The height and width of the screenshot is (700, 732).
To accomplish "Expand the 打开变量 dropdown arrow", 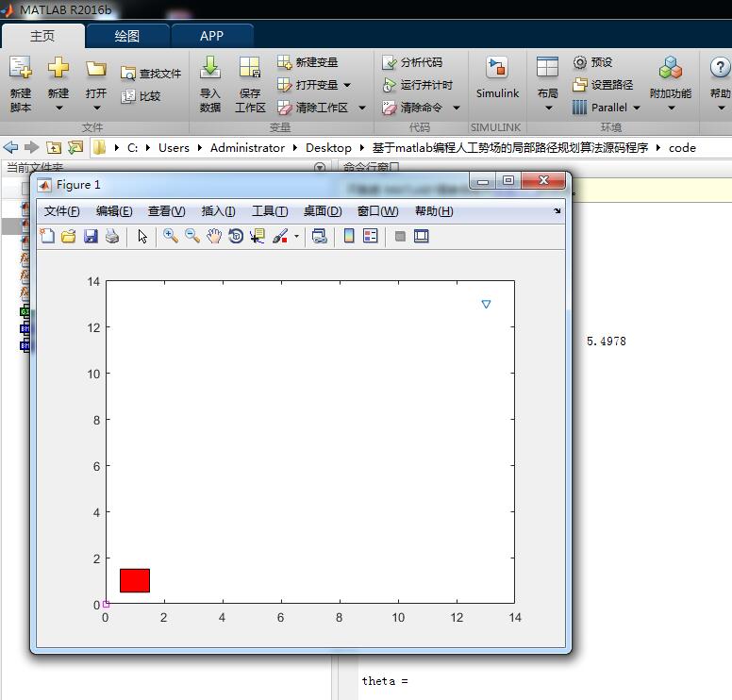I will click(x=347, y=85).
